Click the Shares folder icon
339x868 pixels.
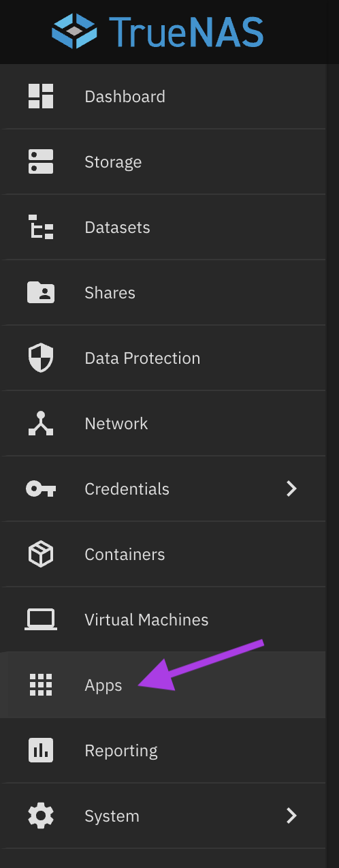41,292
